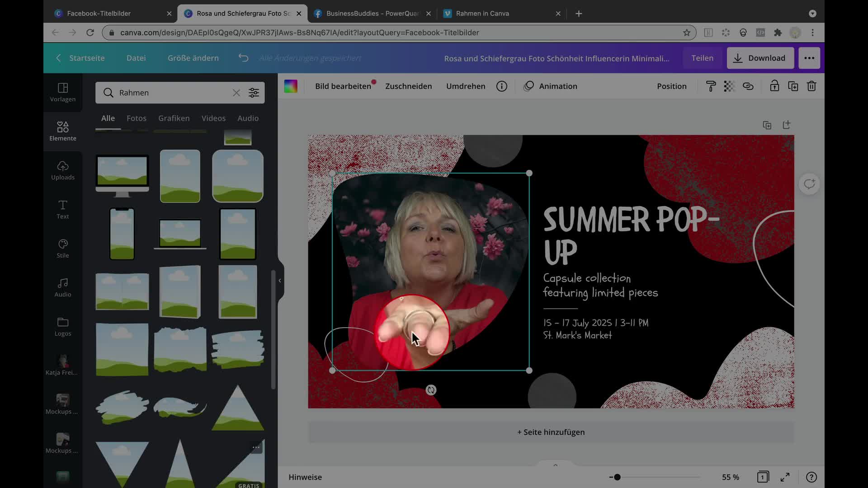Click the trash delete icon
The width and height of the screenshot is (868, 488).
[x=811, y=86]
